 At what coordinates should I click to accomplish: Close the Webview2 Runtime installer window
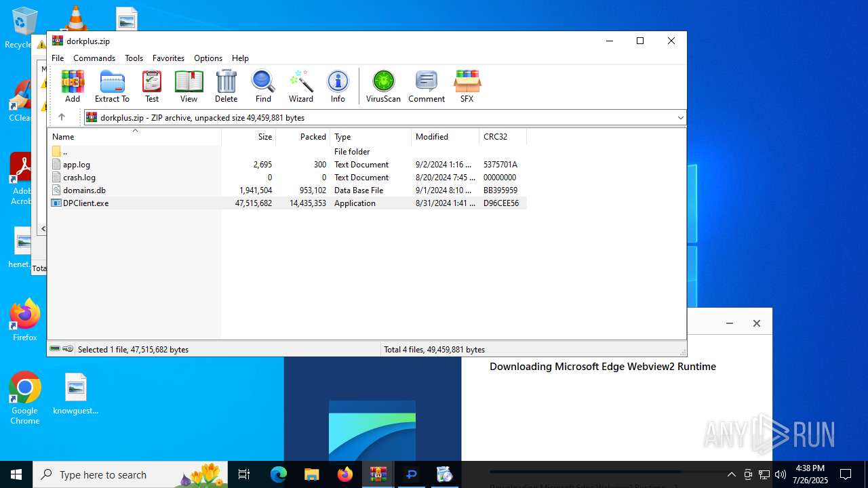[757, 323]
